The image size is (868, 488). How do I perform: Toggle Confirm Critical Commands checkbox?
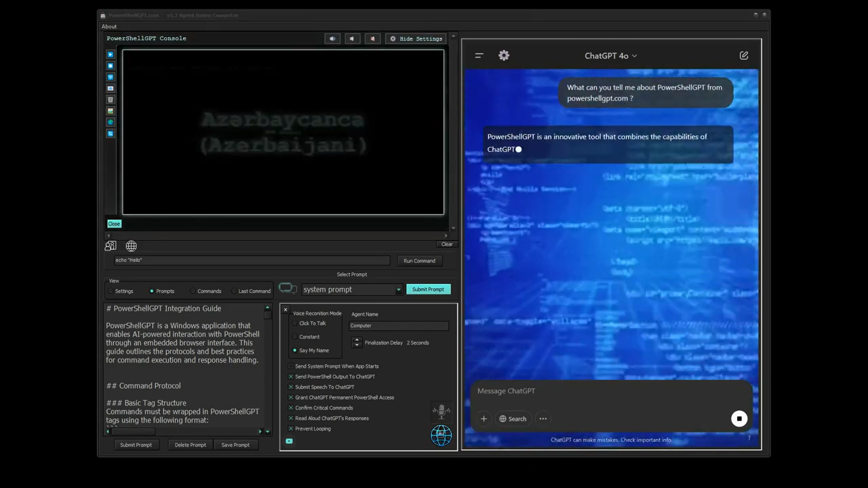click(x=291, y=407)
